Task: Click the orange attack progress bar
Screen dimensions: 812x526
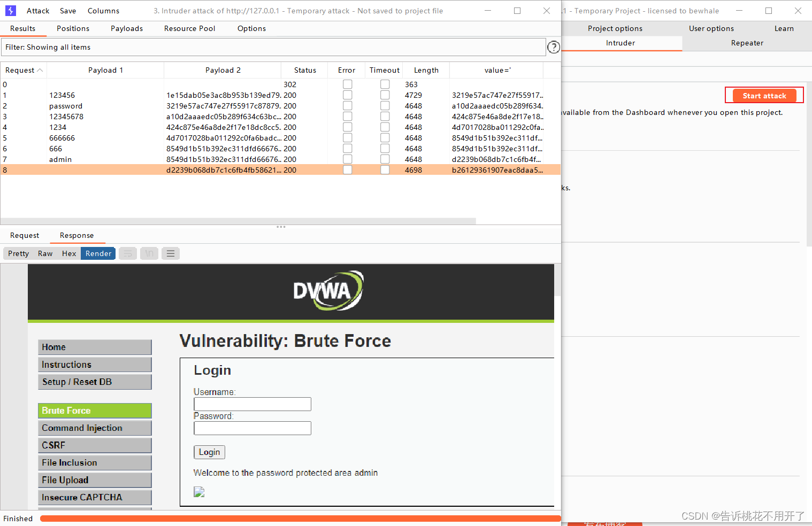Action: 300,519
